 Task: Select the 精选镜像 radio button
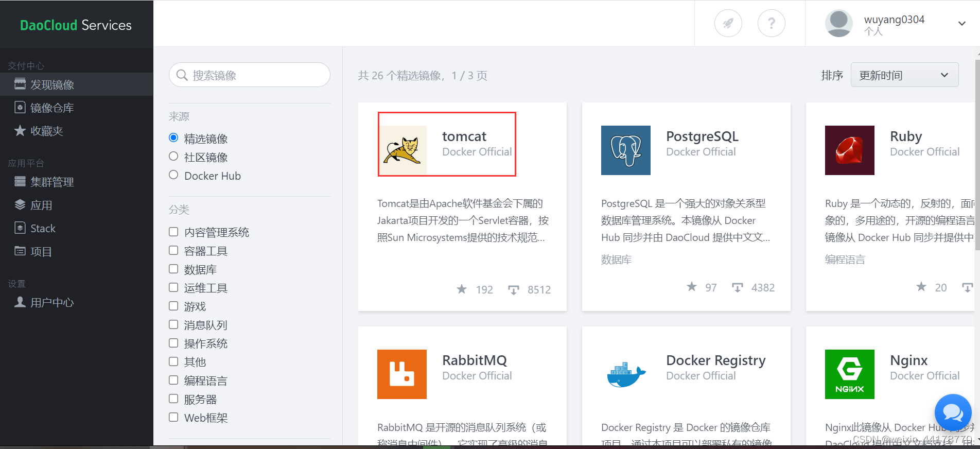tap(173, 138)
